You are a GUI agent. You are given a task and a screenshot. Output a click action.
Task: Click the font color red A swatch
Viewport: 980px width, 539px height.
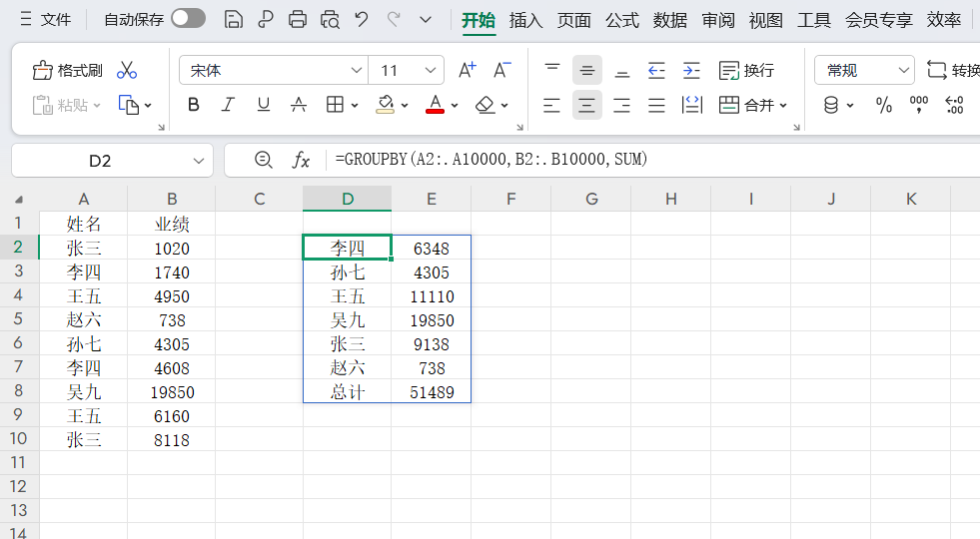tap(435, 105)
